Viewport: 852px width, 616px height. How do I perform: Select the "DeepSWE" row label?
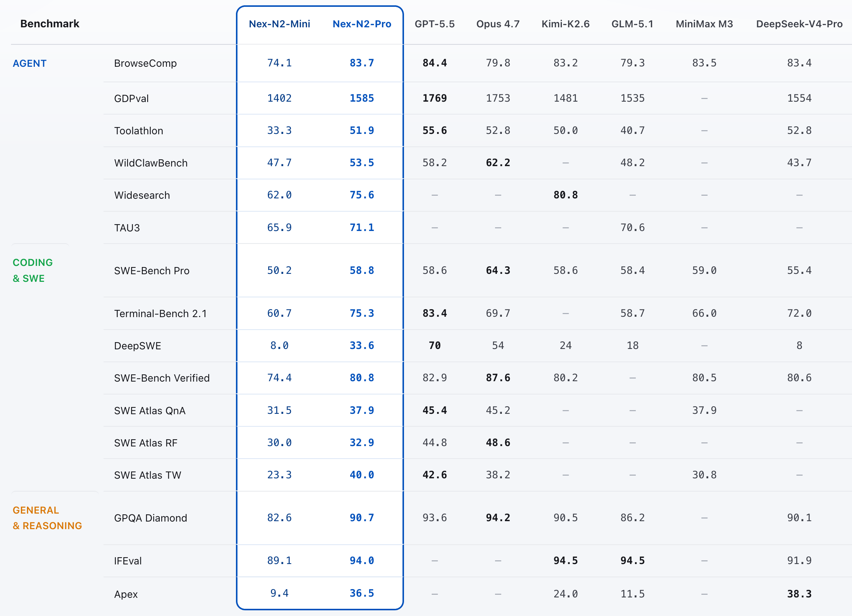pyautogui.click(x=138, y=346)
